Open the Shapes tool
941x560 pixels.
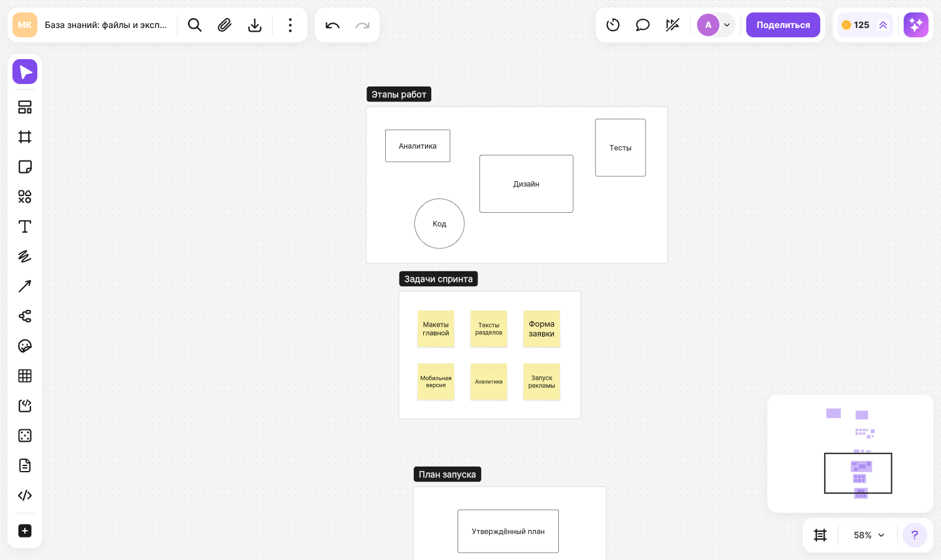pos(25,197)
